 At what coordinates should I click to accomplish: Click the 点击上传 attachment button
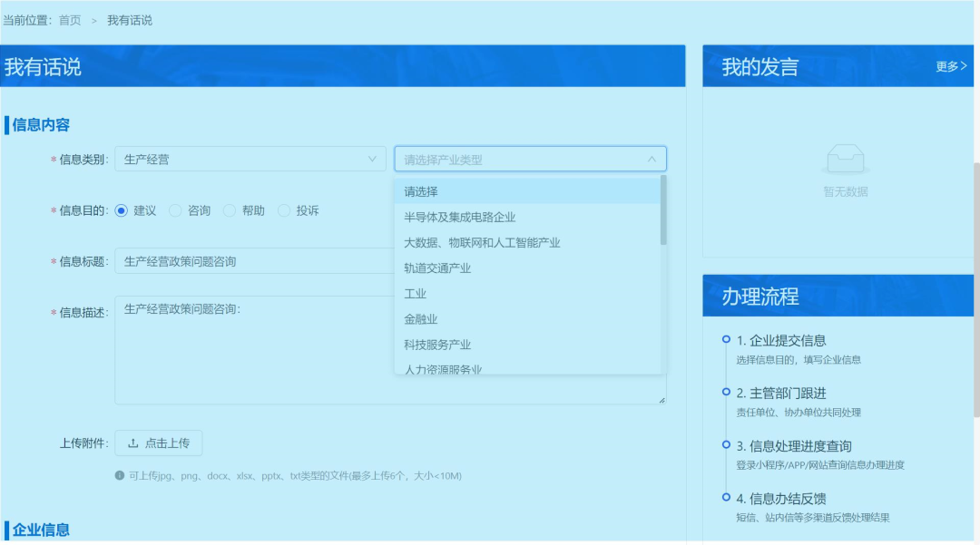point(159,443)
